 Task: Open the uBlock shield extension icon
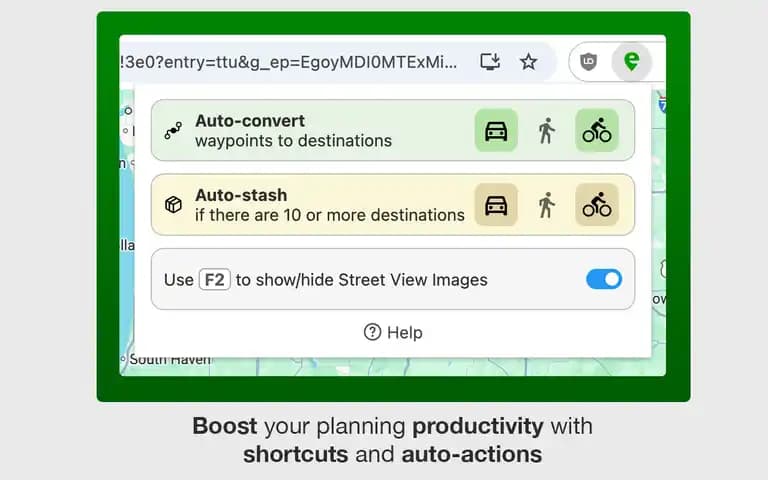click(588, 62)
